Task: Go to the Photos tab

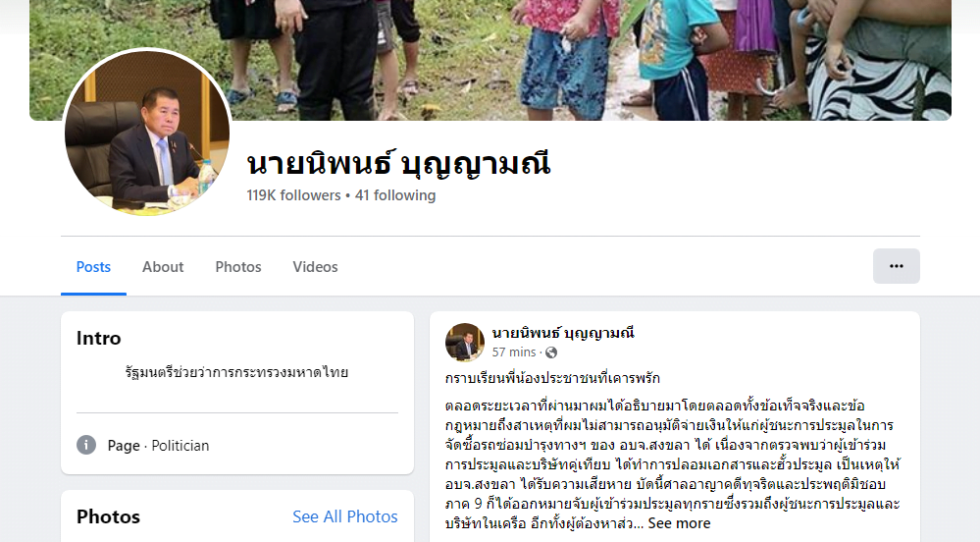Action: click(x=238, y=267)
